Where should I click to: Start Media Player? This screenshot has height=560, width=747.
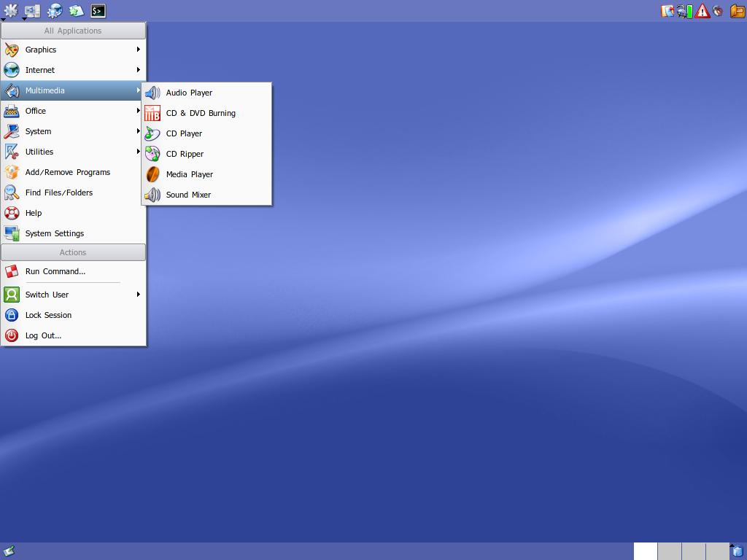[x=189, y=174]
